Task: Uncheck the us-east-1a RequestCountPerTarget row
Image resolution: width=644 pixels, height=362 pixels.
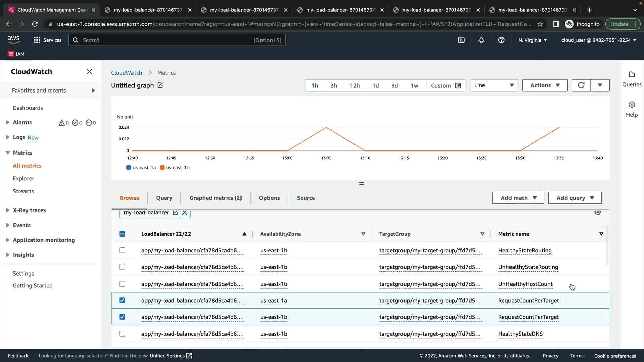Action: click(122, 300)
